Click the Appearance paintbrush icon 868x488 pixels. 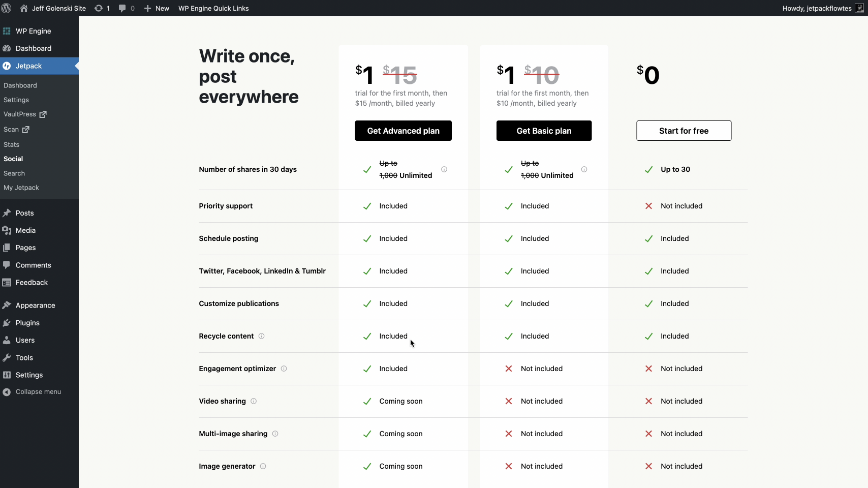(7, 306)
